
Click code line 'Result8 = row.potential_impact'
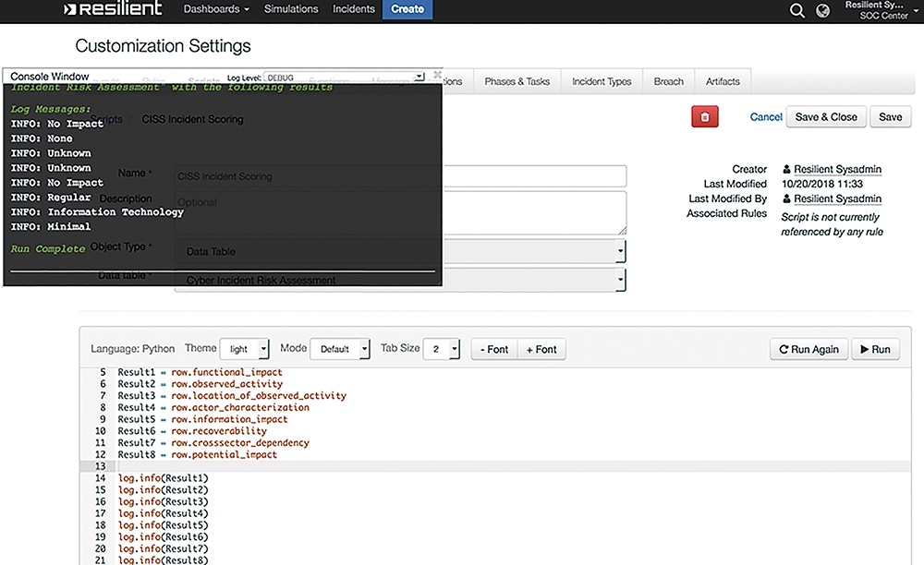point(197,454)
